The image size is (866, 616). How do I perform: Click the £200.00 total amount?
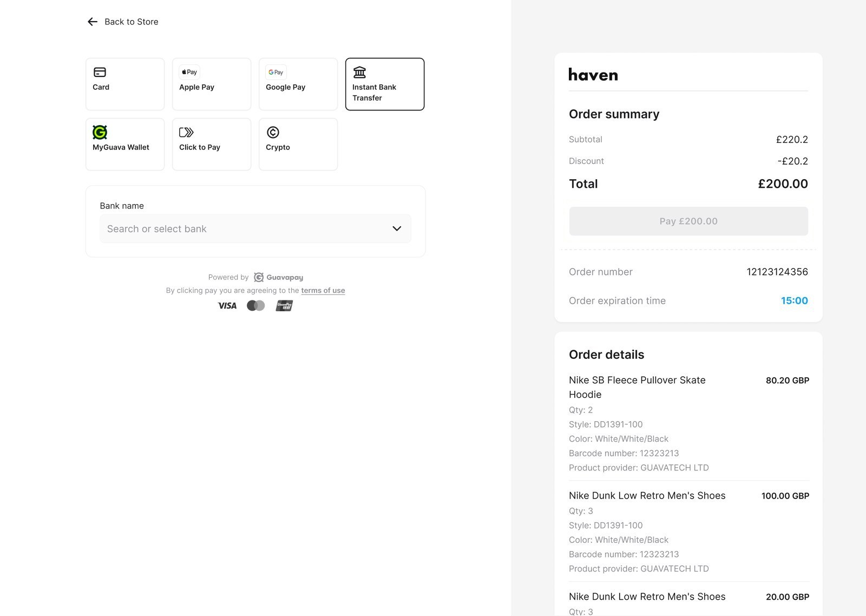tap(783, 184)
